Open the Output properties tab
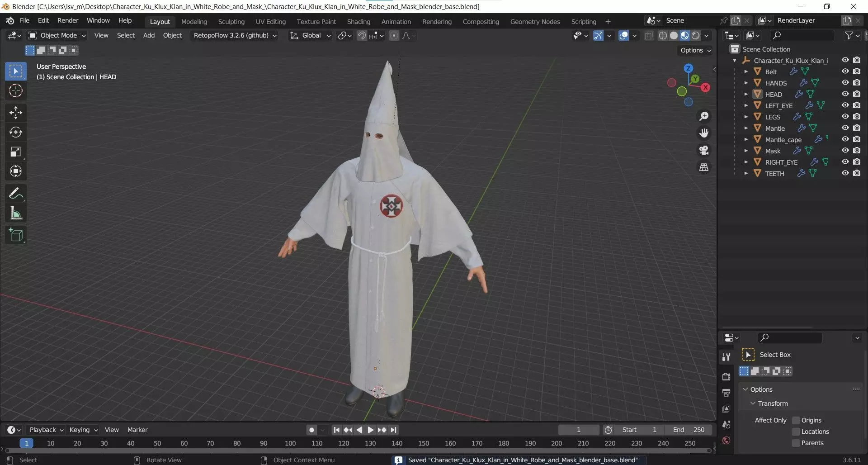 tap(726, 393)
